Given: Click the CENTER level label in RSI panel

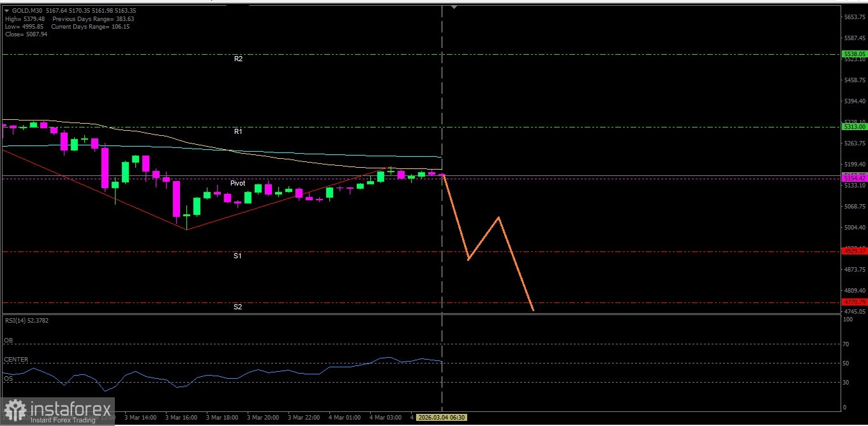Looking at the screenshot, I should 16,360.
